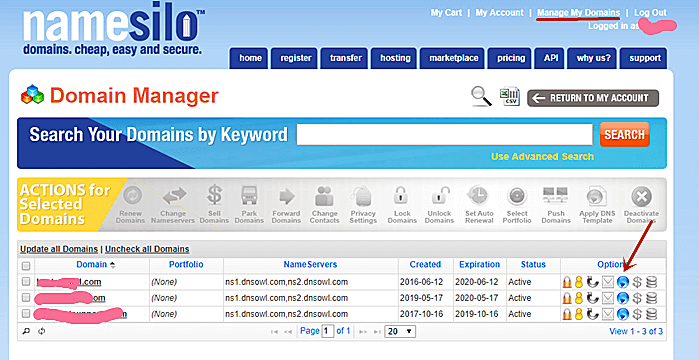Click the Uncheck all Domains link
699x360 pixels.
[x=147, y=249]
